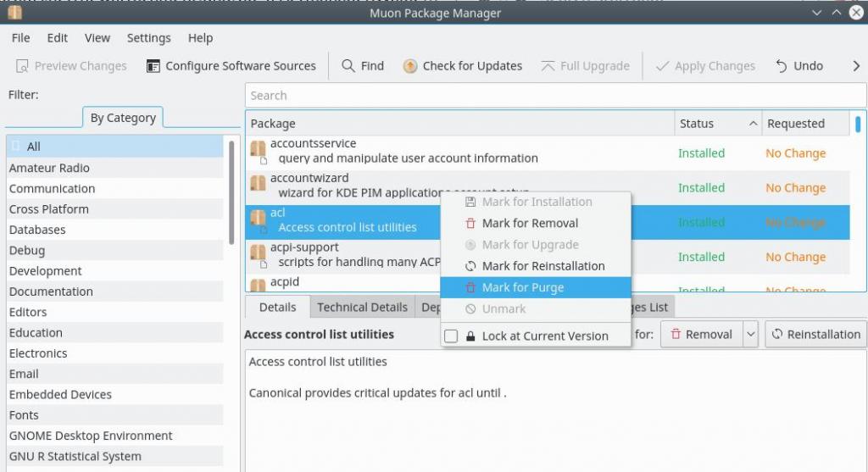Click the Undo arrow icon
This screenshot has width=868, height=472.
coord(782,66)
